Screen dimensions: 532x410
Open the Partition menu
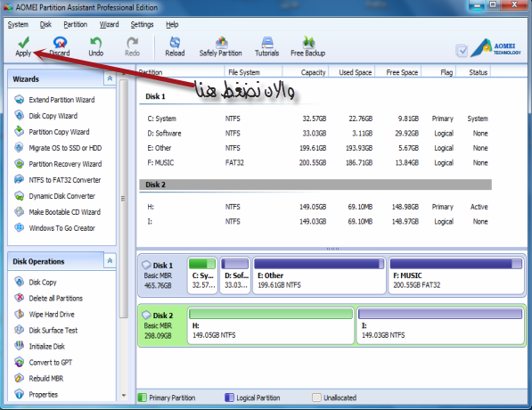coord(76,24)
